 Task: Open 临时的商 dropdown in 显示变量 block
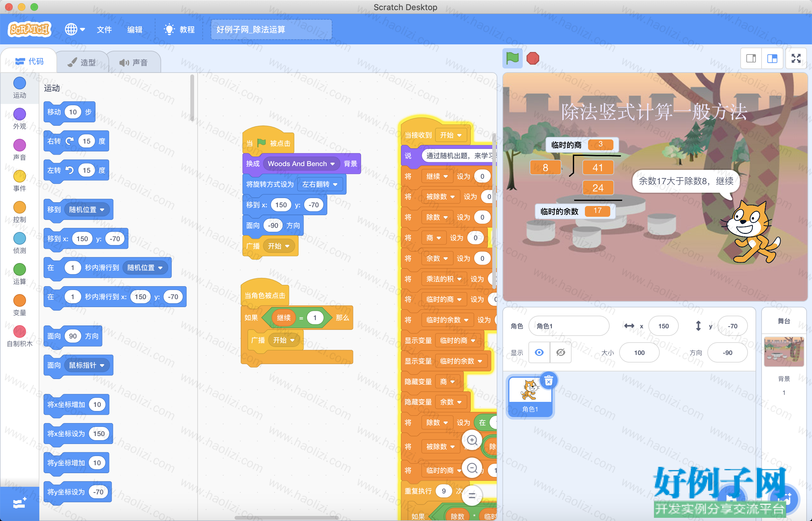(x=457, y=340)
